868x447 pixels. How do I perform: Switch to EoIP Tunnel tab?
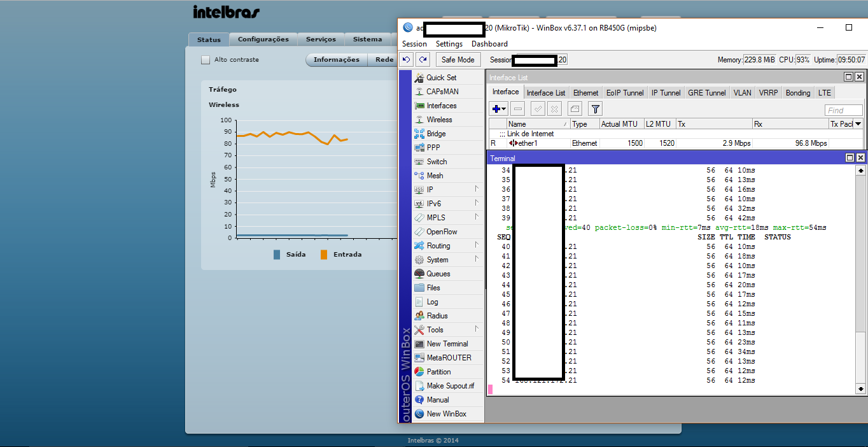[x=625, y=93]
